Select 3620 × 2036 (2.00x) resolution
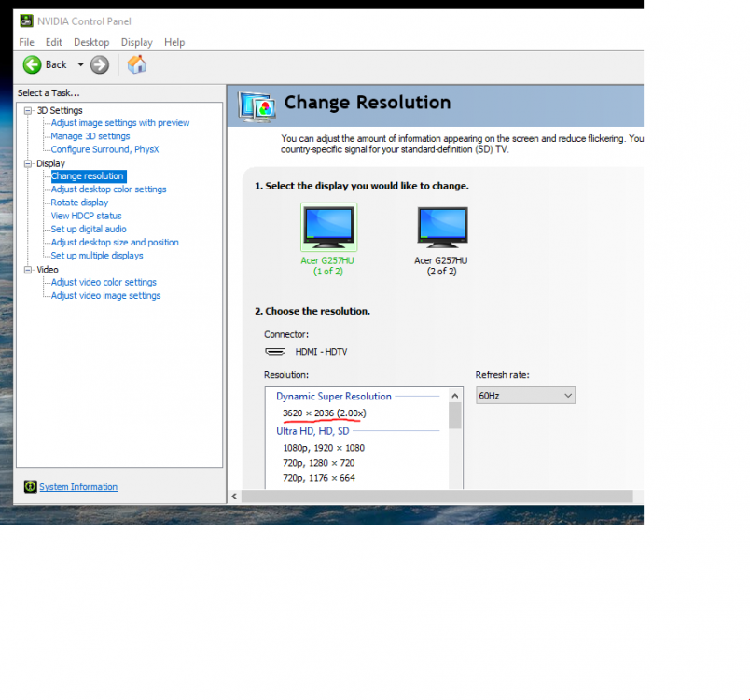750x700 pixels. (x=325, y=413)
